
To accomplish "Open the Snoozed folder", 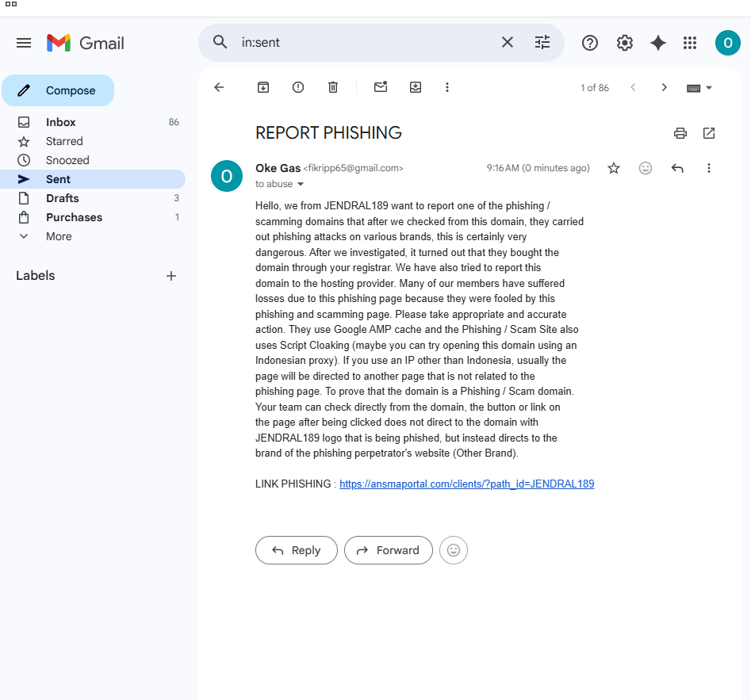I will click(x=94, y=160).
